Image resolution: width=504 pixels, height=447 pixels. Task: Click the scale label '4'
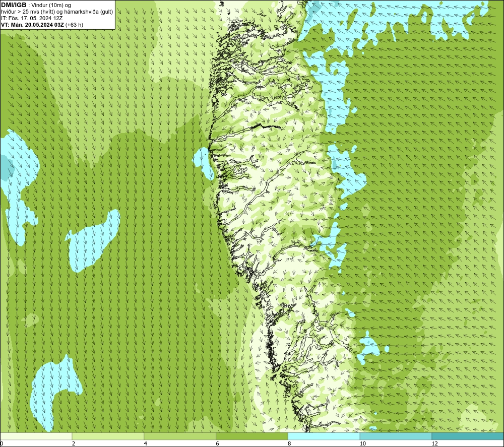tap(146, 443)
